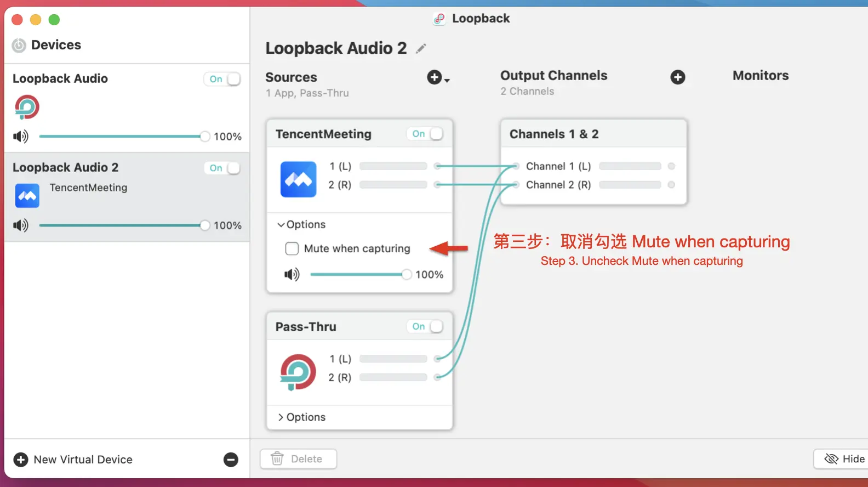Click TencentMeeting 2 (R) output connector

coord(437,185)
